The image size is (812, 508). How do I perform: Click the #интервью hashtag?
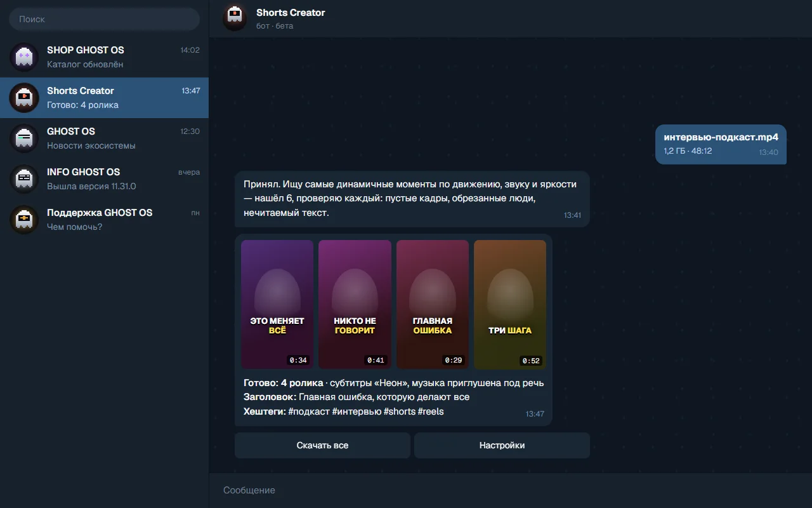tap(357, 411)
